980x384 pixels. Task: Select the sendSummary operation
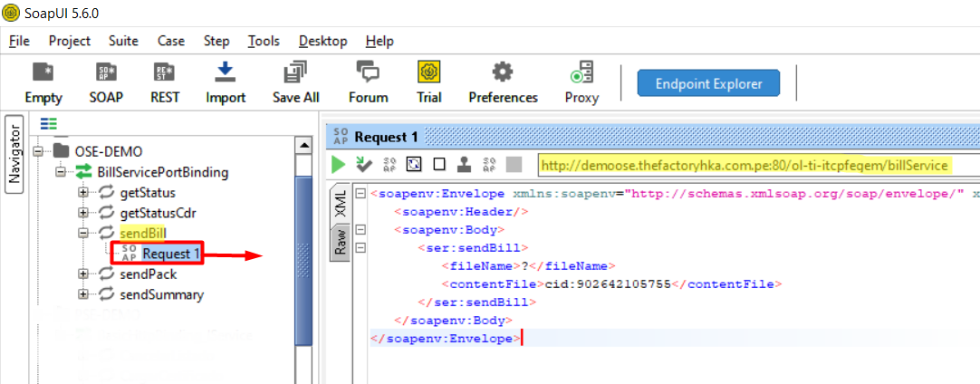tap(162, 294)
